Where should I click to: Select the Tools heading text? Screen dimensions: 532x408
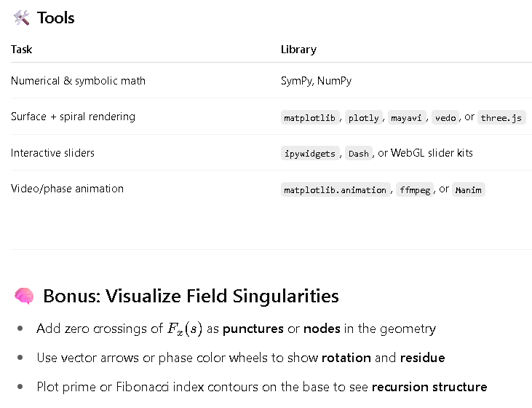click(55, 18)
